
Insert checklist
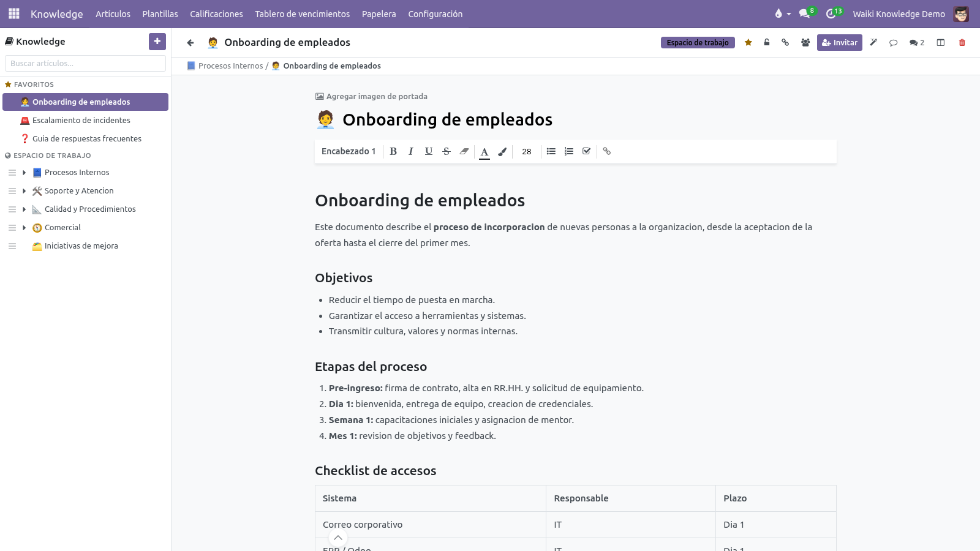pos(587,151)
